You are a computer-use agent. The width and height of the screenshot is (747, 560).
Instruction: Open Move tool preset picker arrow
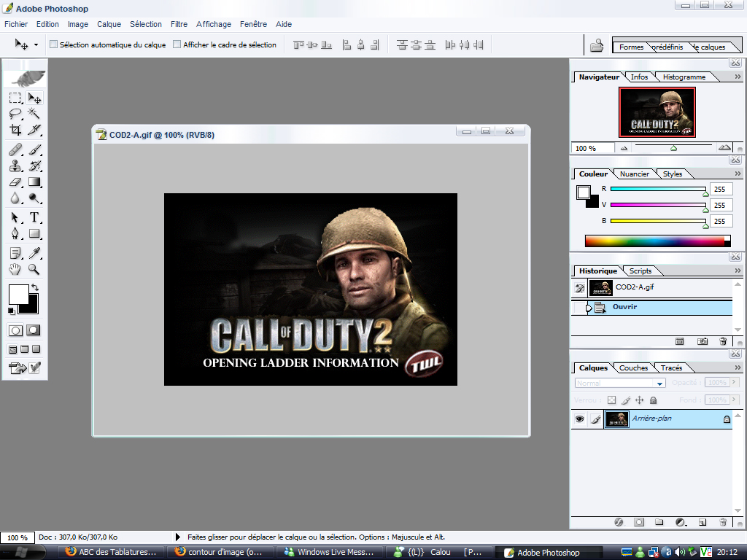(x=36, y=44)
